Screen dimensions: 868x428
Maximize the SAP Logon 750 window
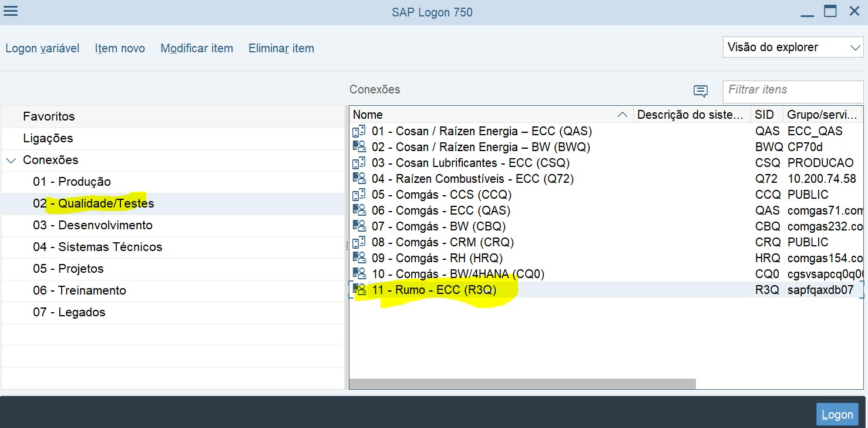click(830, 11)
